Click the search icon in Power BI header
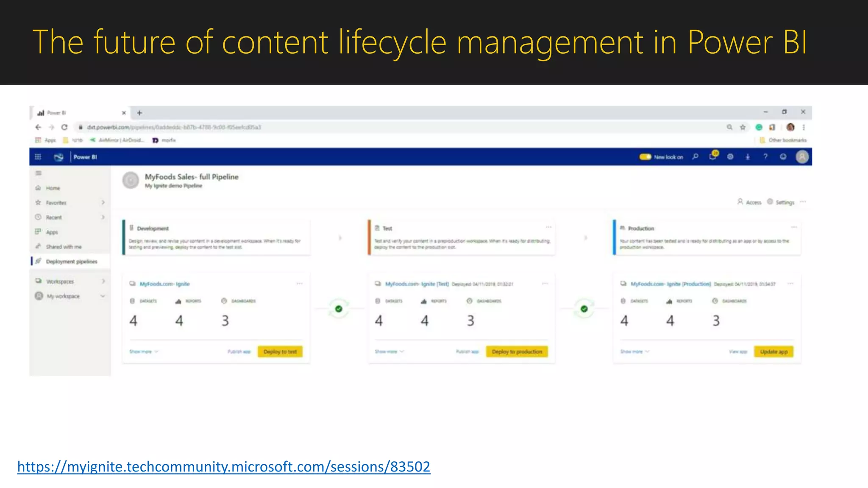 click(x=695, y=157)
